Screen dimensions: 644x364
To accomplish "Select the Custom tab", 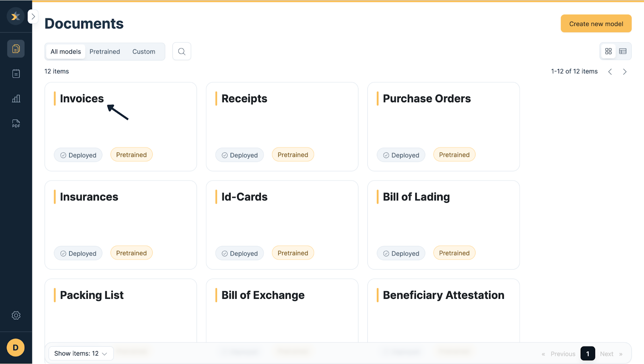I will coord(144,51).
